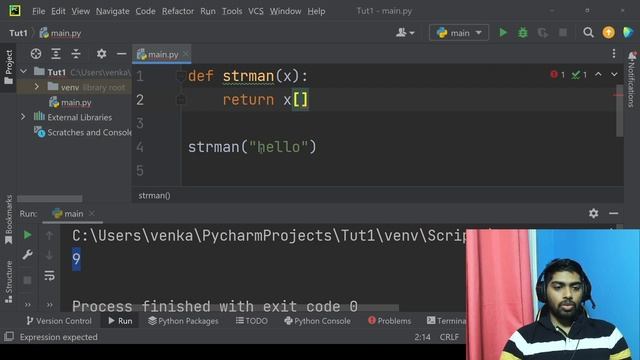
Task: Open the JetBrains Toolbox icon
Action: pyautogui.click(x=628, y=33)
